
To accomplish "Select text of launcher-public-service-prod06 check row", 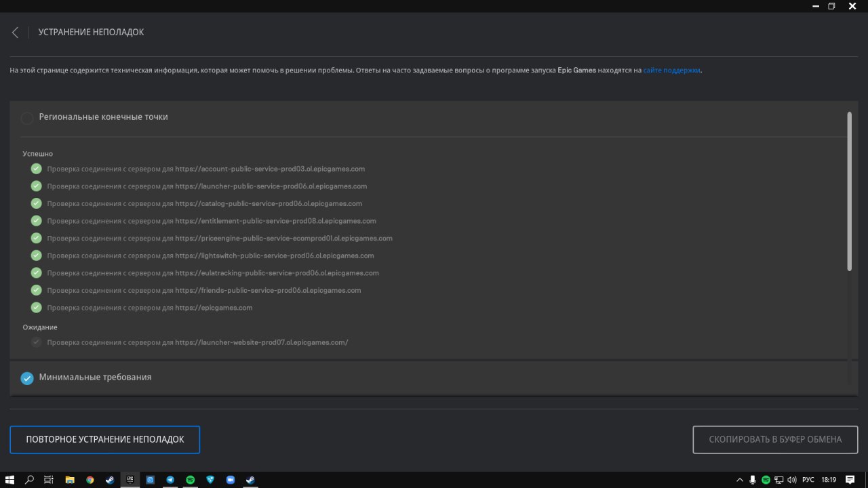I will (x=207, y=186).
